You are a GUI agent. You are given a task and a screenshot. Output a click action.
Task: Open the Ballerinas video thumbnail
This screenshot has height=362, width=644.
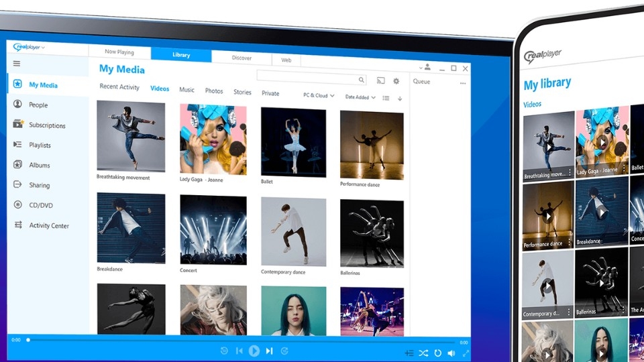[372, 233]
